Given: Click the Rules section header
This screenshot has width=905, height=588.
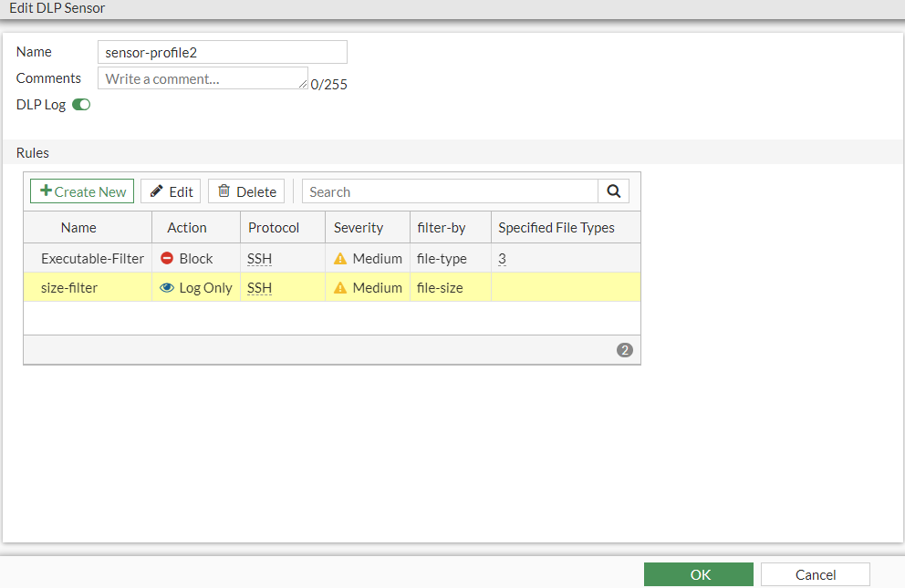Looking at the screenshot, I should (x=32, y=152).
